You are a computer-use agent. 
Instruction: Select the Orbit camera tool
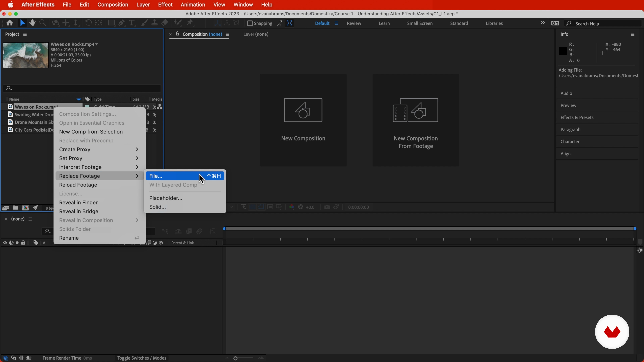[x=56, y=23]
